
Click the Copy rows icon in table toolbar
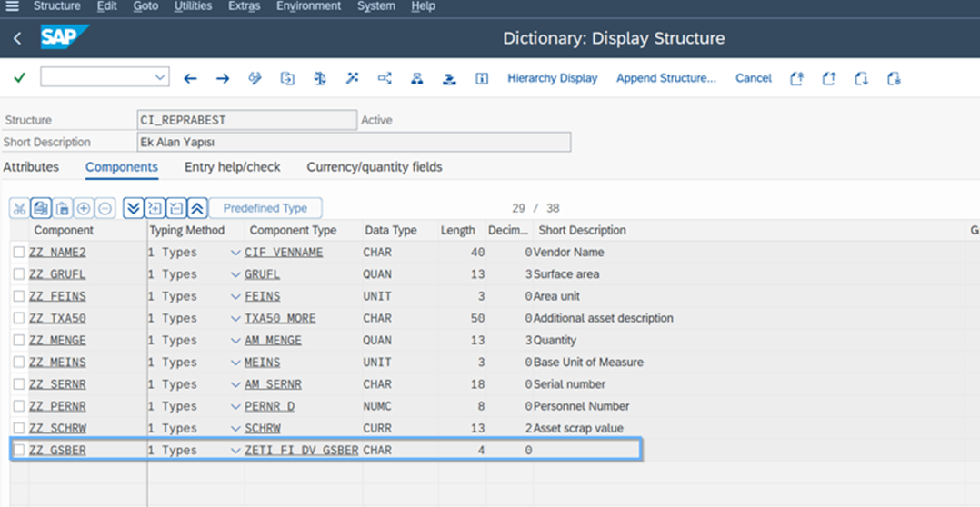(40, 208)
